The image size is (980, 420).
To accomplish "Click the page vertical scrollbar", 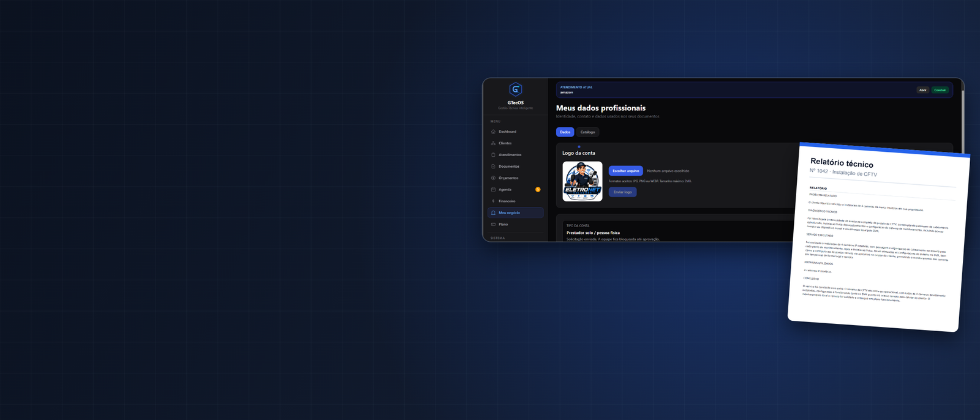I will [x=962, y=116].
